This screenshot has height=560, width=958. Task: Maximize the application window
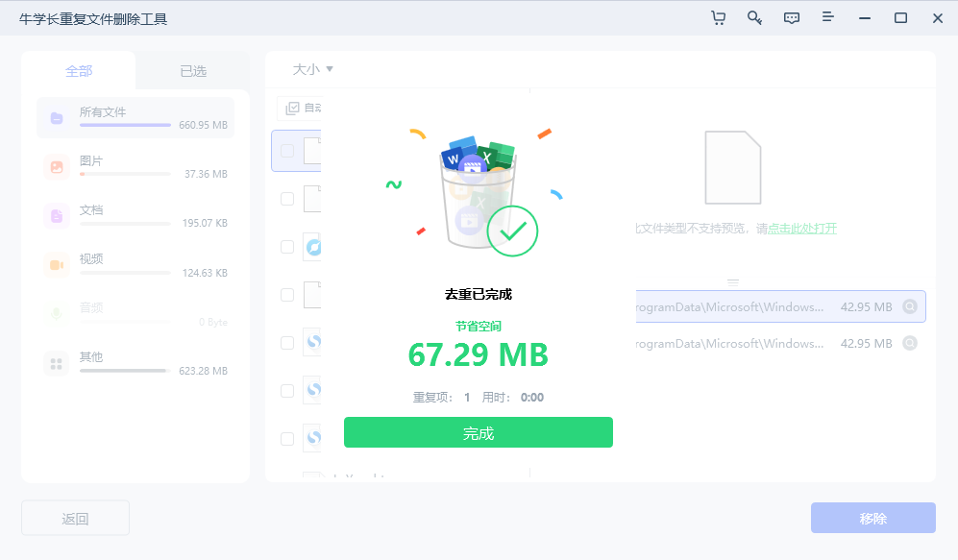pos(900,18)
